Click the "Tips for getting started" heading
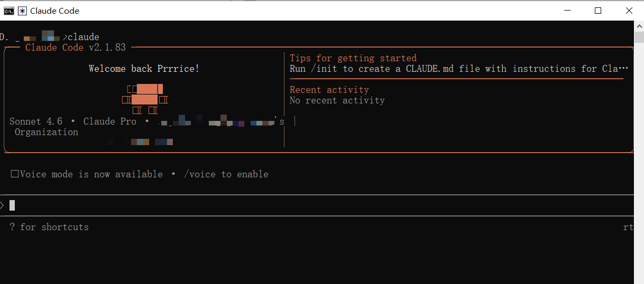This screenshot has width=644, height=284. click(x=353, y=58)
